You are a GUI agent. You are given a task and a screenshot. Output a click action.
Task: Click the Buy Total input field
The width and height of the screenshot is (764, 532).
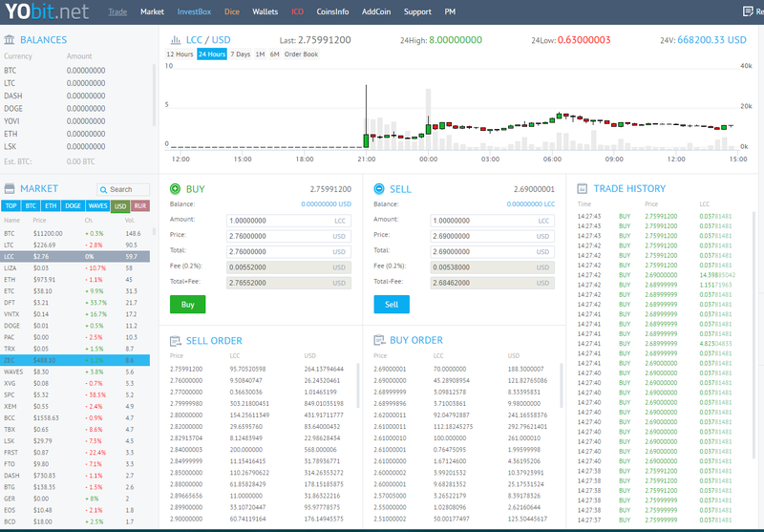[x=288, y=252]
